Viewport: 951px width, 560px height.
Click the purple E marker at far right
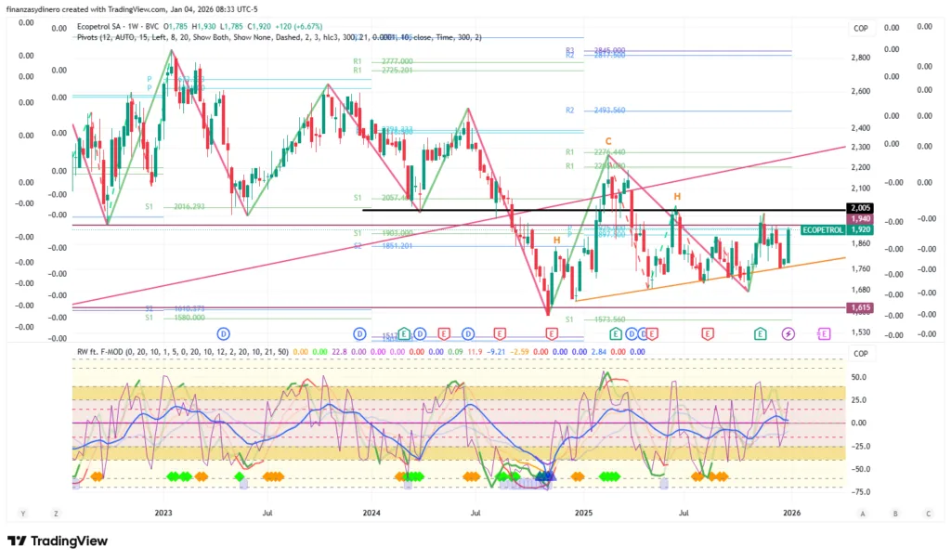pyautogui.click(x=823, y=333)
